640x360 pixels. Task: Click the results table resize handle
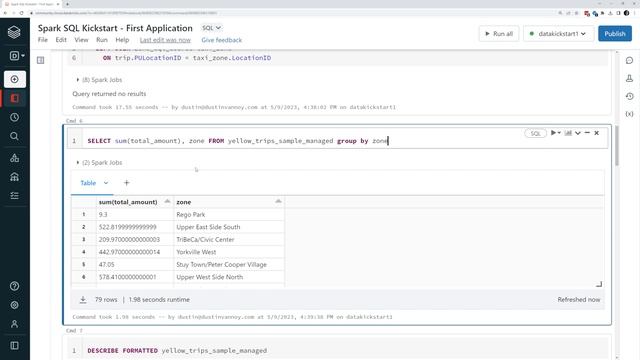(599, 284)
